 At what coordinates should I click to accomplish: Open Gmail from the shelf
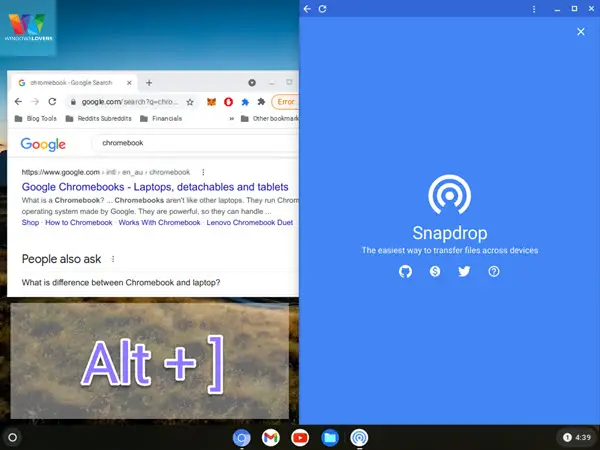tap(271, 438)
